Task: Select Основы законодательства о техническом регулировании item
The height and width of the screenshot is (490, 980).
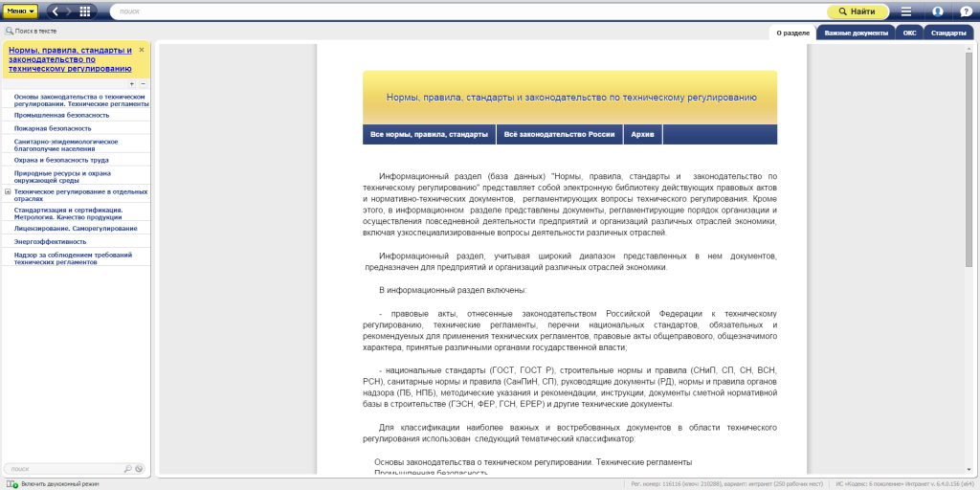Action: 81,100
